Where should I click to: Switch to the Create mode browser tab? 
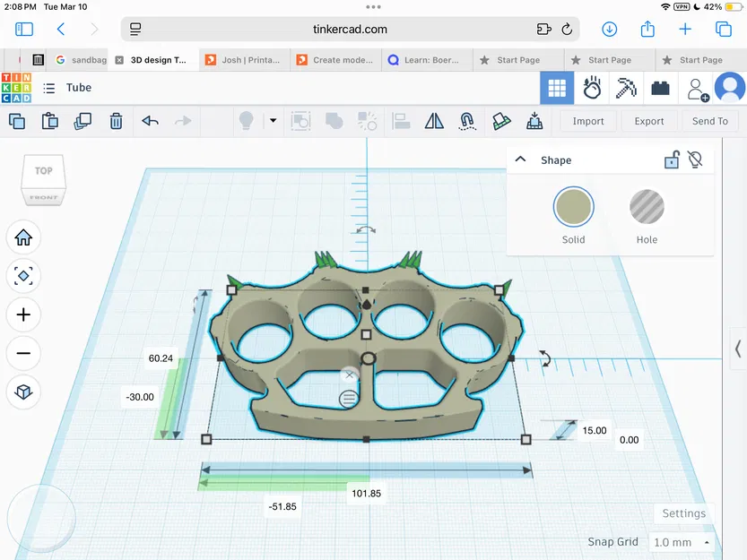click(334, 60)
